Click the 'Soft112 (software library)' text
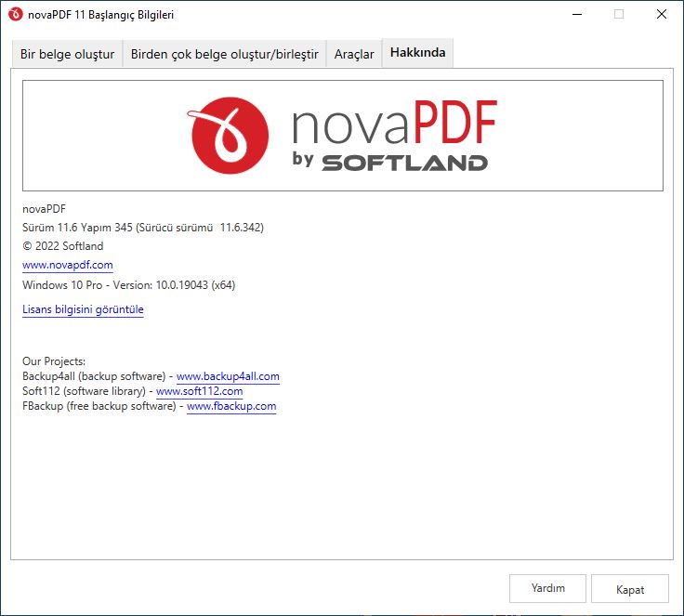 [84, 391]
